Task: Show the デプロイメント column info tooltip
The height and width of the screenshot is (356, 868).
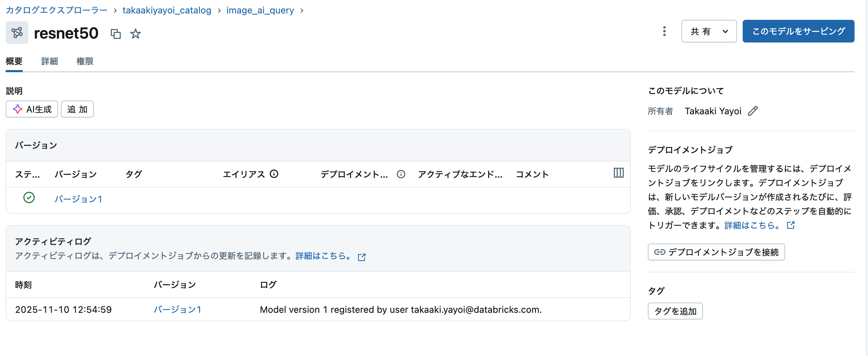Action: 400,174
